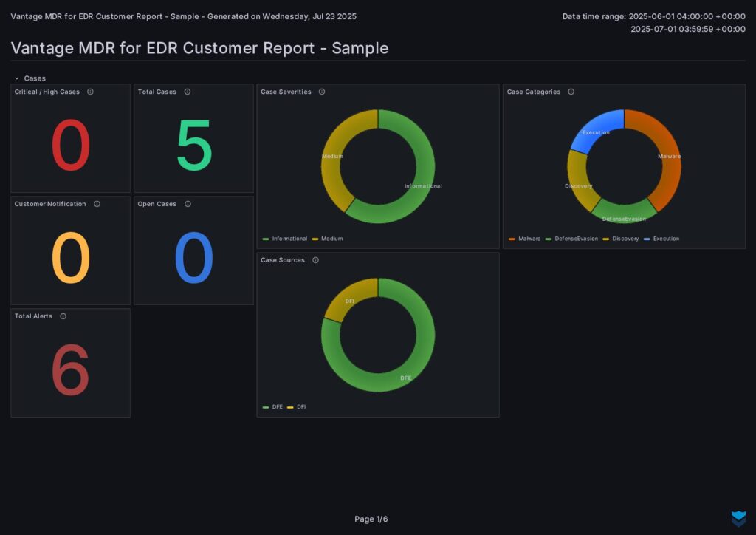Image resolution: width=756 pixels, height=535 pixels.
Task: Collapse the Cases section chevron
Action: pos(17,78)
